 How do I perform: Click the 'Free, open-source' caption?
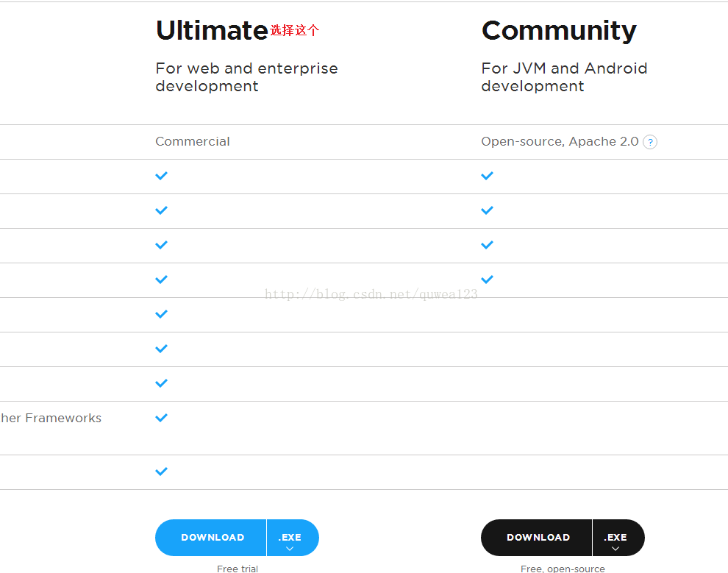click(x=563, y=569)
